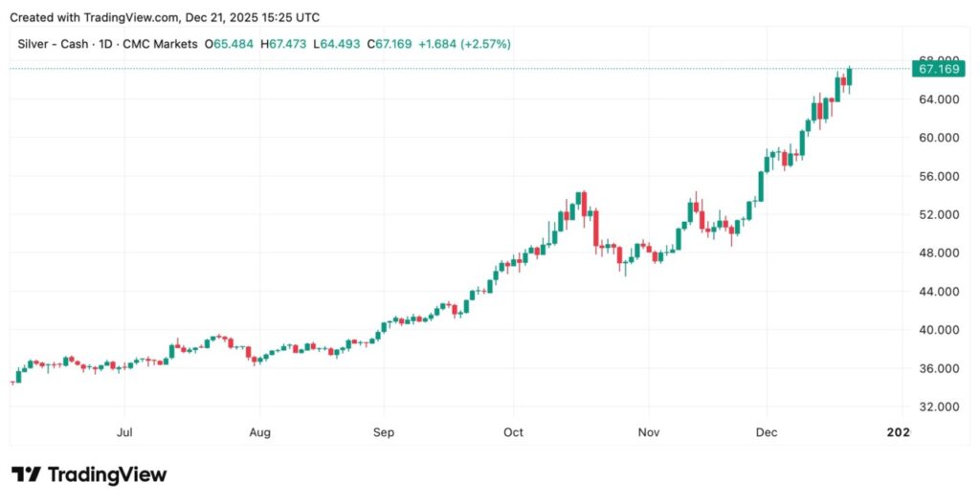The height and width of the screenshot is (504, 980).
Task: Click the Dec time axis label
Action: click(x=767, y=432)
